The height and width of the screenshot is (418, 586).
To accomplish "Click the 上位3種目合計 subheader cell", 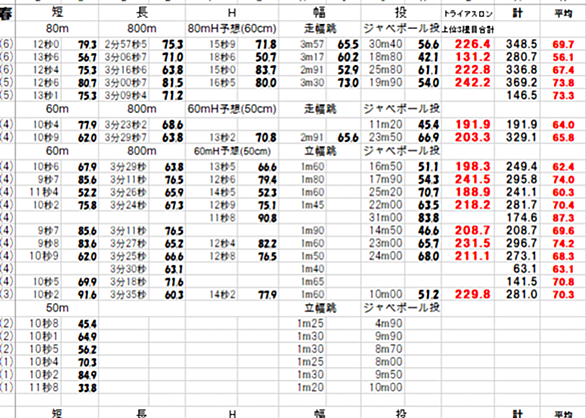I will coord(468,30).
